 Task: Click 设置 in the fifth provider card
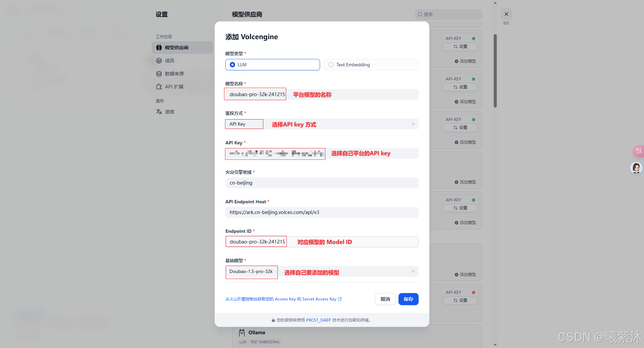click(x=460, y=208)
